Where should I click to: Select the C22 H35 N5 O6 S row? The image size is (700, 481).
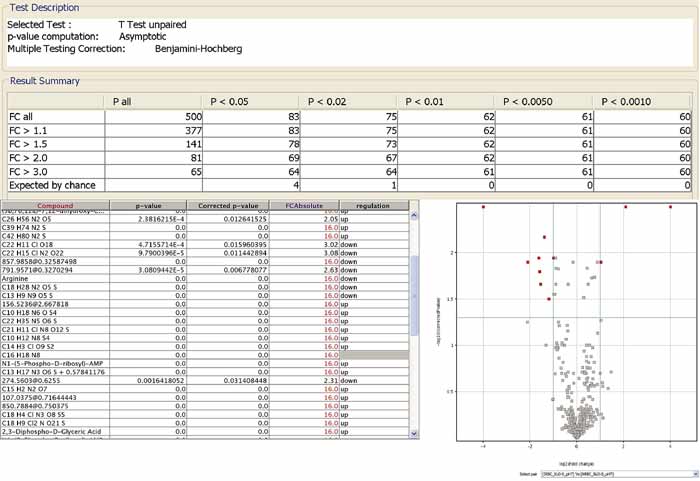(204, 321)
